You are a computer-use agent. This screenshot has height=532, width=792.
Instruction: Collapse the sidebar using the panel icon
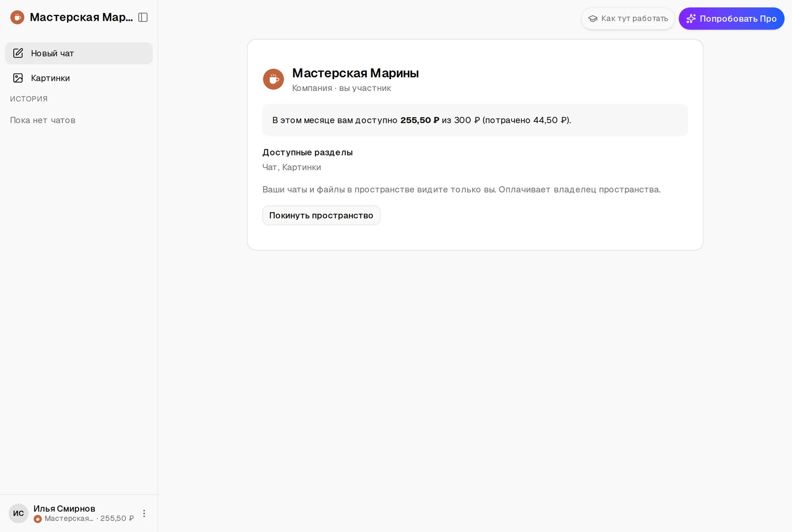tap(143, 17)
